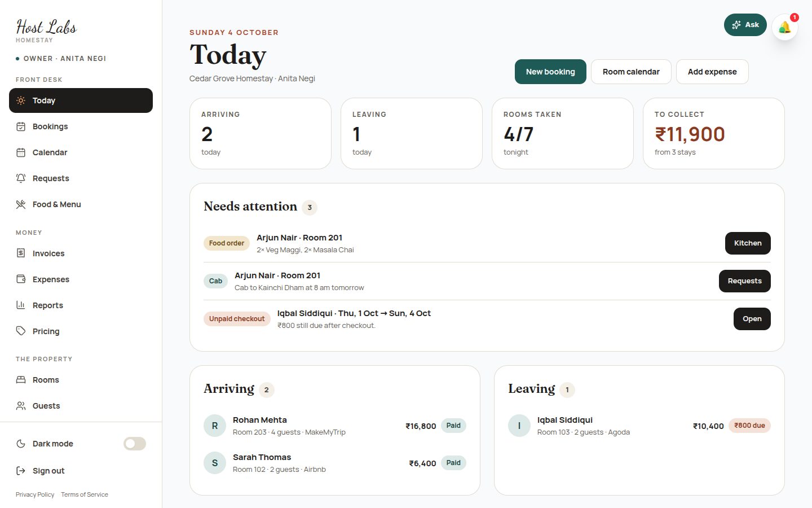Toggle the Dark mode switch
812x508 pixels.
[x=135, y=444]
